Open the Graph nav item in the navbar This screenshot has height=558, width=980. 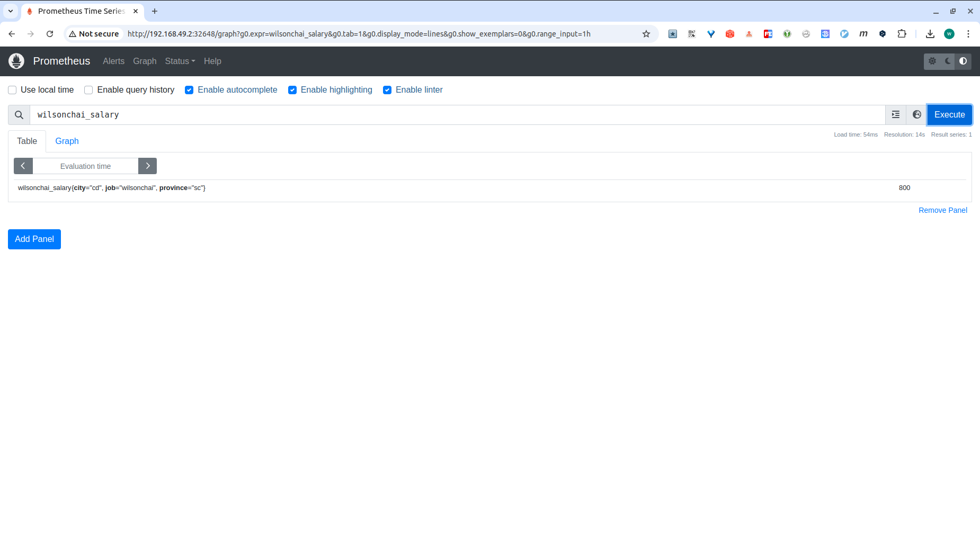click(145, 61)
